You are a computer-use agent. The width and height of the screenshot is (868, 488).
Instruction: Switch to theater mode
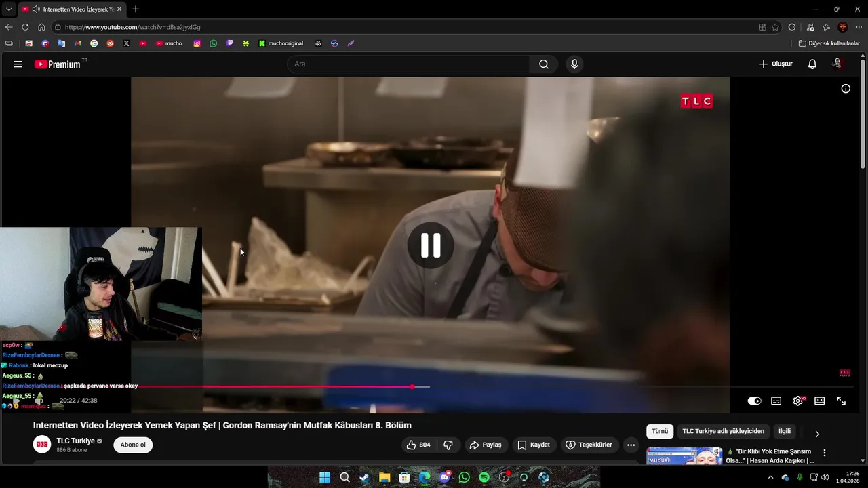coord(820,401)
